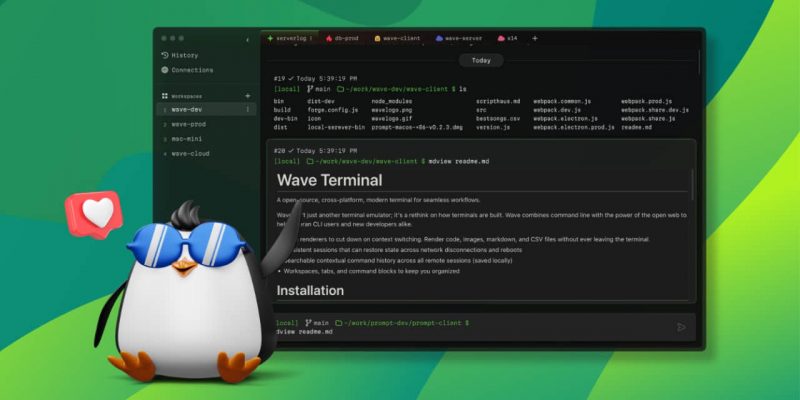Click 'readme.md' in ls output
The image size is (800, 400).
pyautogui.click(x=636, y=127)
